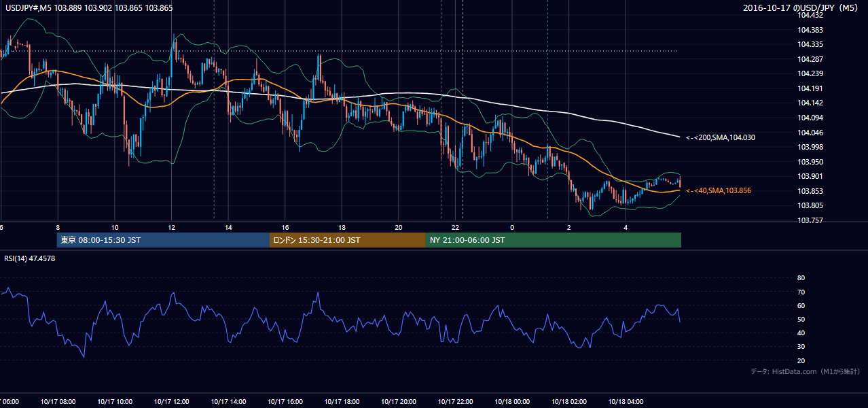This screenshot has height=408, width=868.
Task: Click the 10/18 04:00 time label
Action: pyautogui.click(x=626, y=402)
